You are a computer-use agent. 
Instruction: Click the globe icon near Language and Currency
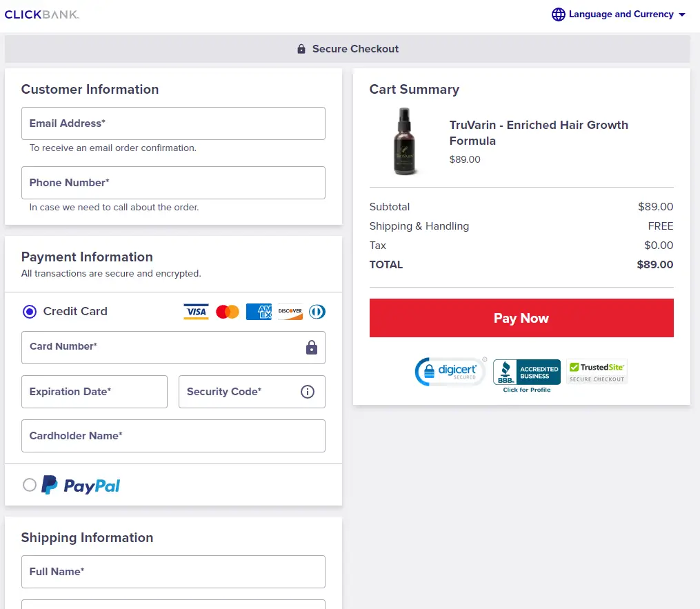[558, 14]
